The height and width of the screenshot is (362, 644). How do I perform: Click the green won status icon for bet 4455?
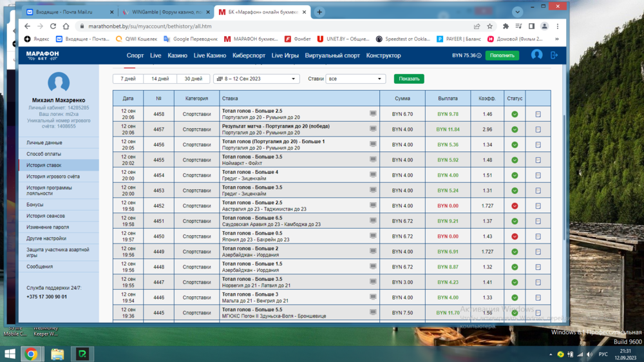[515, 160]
